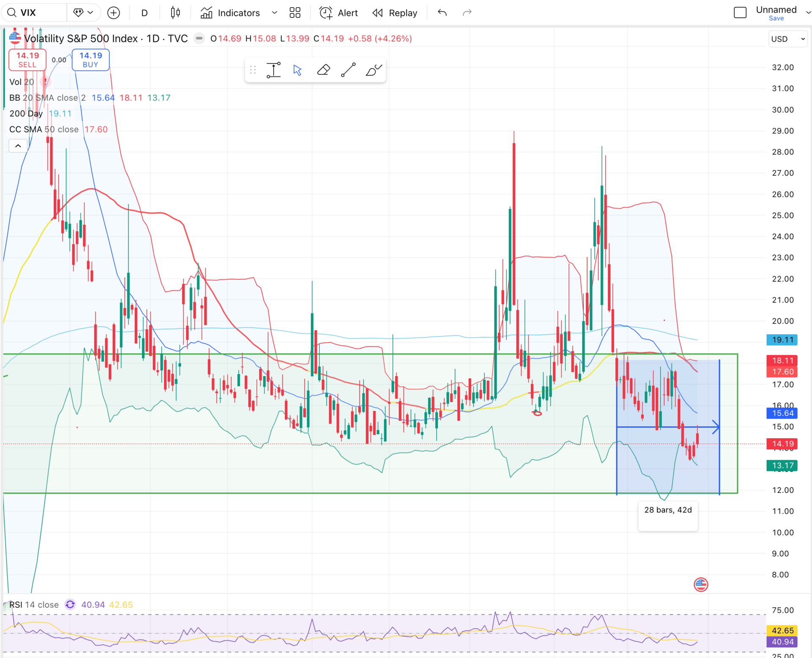Open the USD currency dropdown
The width and height of the screenshot is (812, 658).
click(787, 39)
